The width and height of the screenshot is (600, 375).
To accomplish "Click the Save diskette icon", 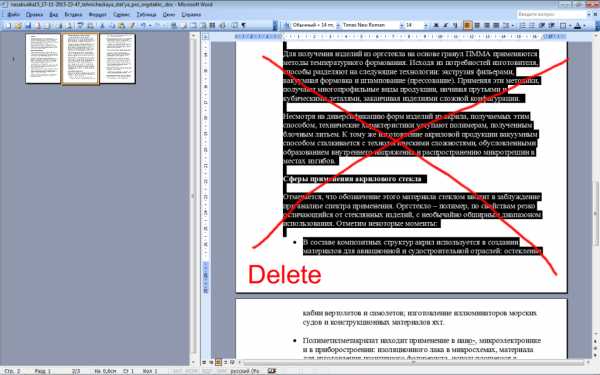I will pyautogui.click(x=28, y=26).
